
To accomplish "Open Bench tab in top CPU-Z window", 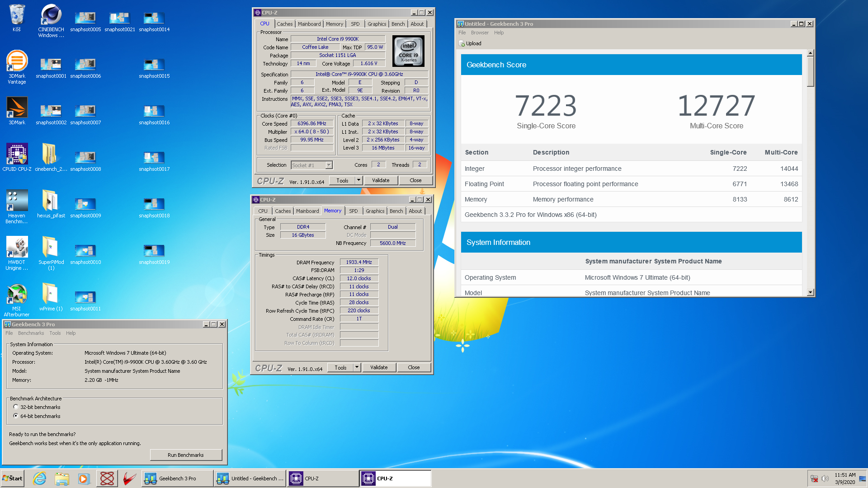I will click(398, 24).
